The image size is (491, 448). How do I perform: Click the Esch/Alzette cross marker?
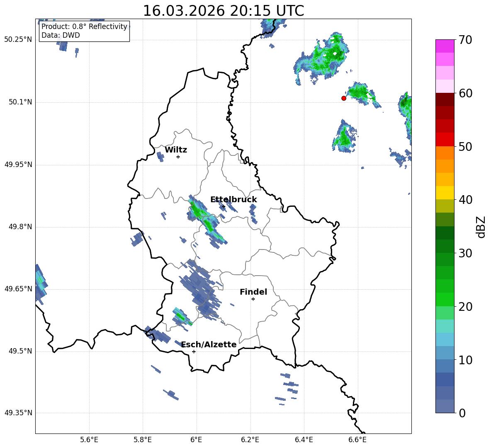194,351
